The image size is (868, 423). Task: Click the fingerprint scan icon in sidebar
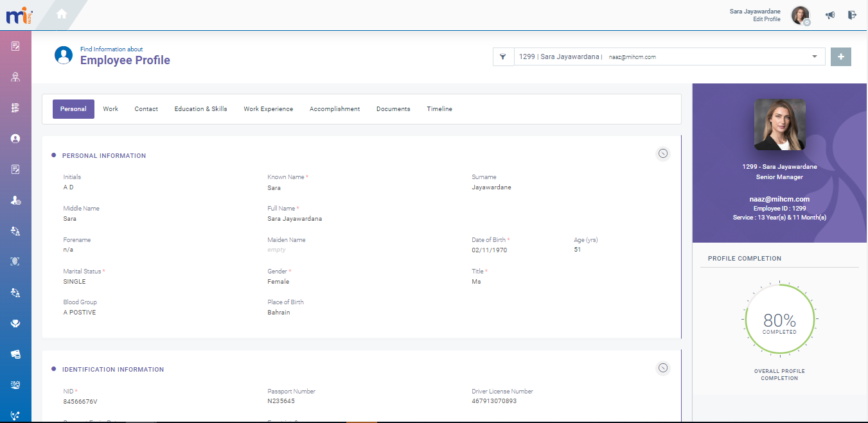pyautogui.click(x=15, y=261)
